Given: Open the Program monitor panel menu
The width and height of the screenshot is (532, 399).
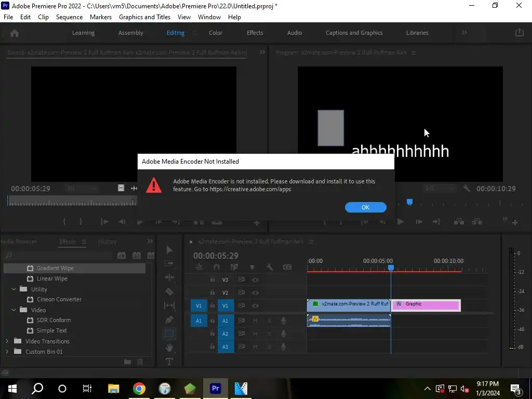Looking at the screenshot, I should [x=414, y=52].
